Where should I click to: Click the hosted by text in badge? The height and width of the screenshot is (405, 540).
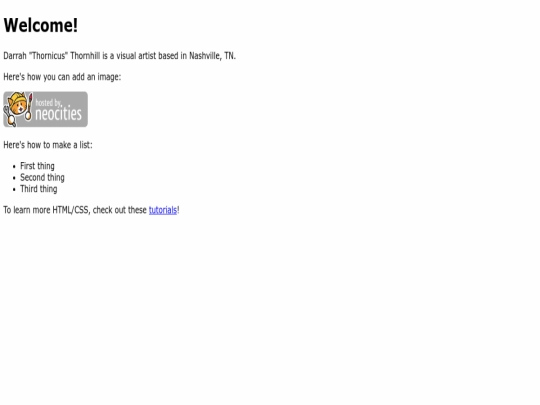48,103
